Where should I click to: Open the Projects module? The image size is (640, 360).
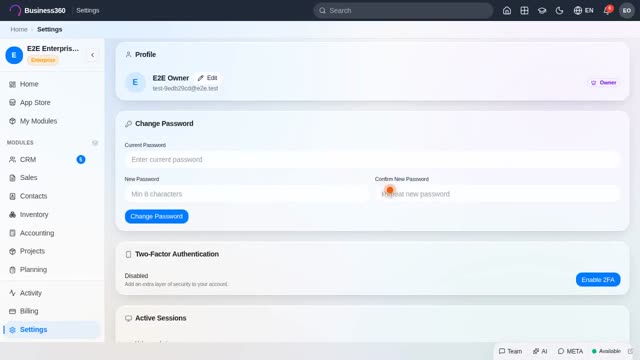[x=51, y=251]
